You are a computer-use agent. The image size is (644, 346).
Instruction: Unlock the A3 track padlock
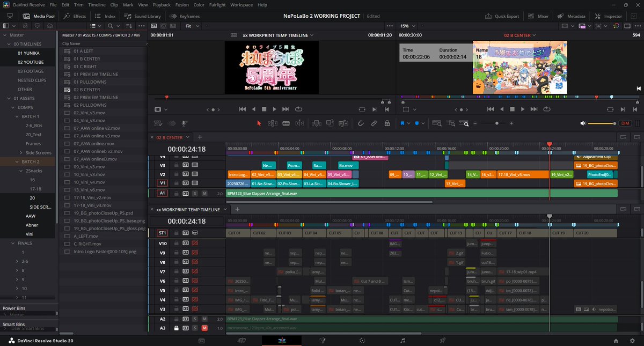click(176, 328)
